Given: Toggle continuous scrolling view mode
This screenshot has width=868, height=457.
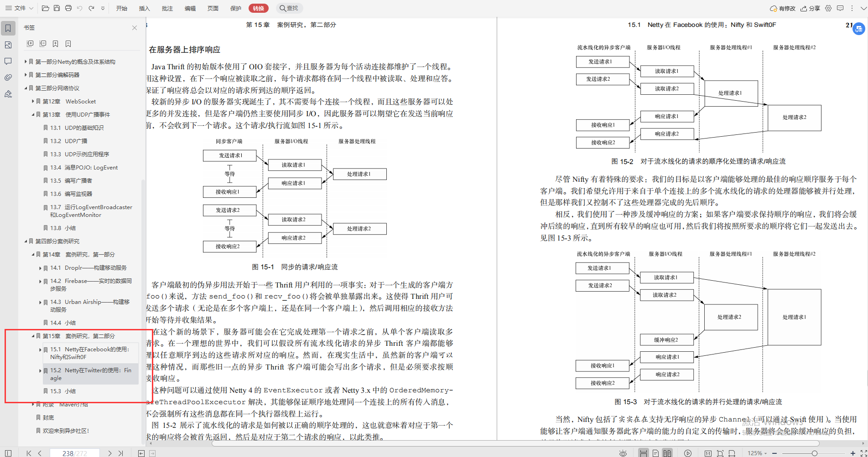Looking at the screenshot, I should point(644,453).
